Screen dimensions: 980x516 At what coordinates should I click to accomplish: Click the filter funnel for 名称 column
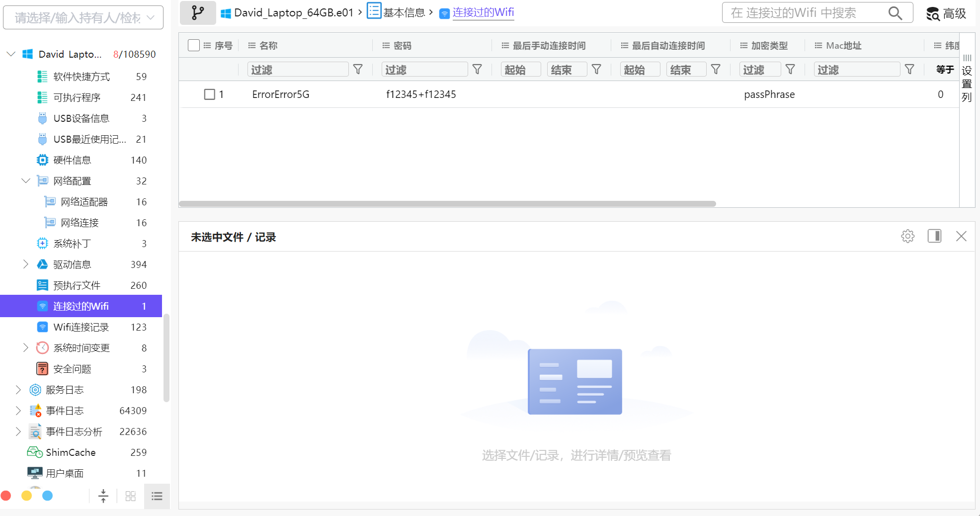[358, 70]
